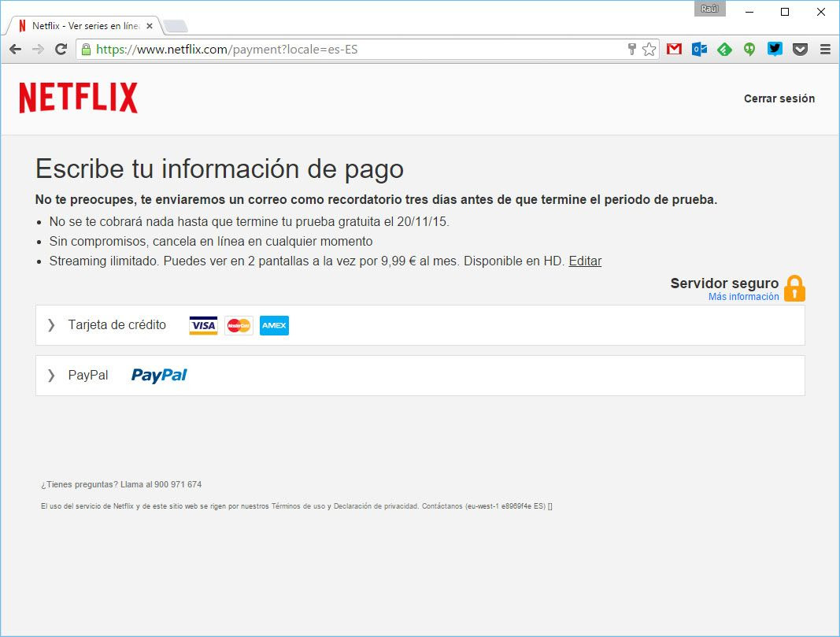The image size is (840, 637).
Task: Click the Netflix favicon on the tab
Action: [x=22, y=26]
